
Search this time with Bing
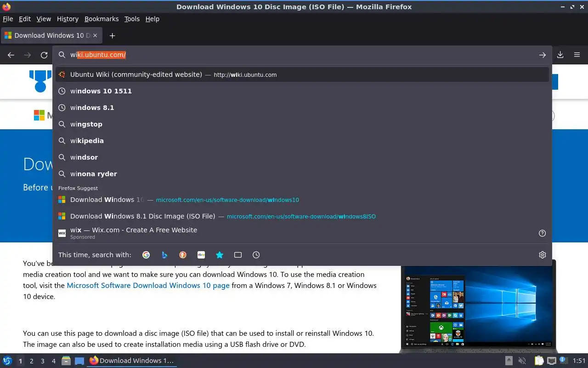click(x=164, y=255)
